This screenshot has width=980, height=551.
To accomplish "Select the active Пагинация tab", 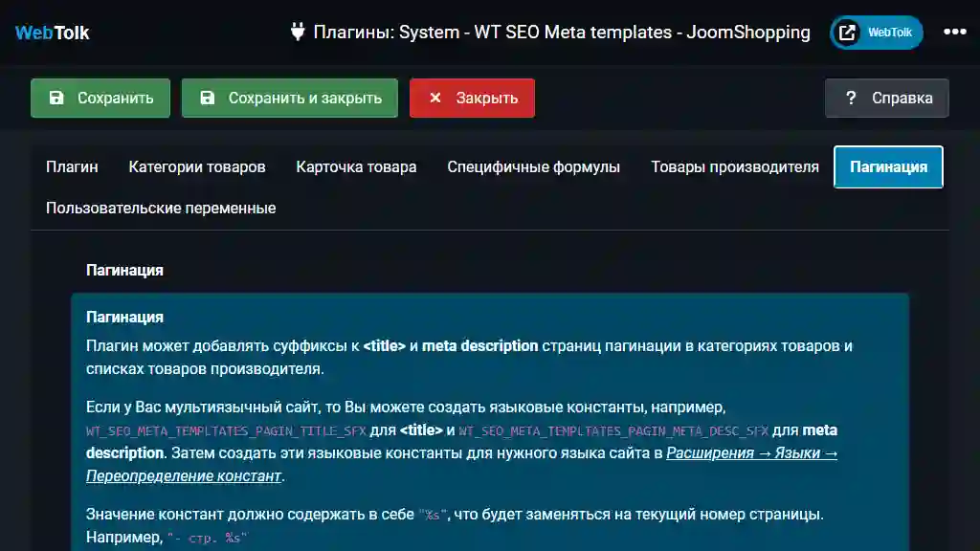I will (x=888, y=166).
